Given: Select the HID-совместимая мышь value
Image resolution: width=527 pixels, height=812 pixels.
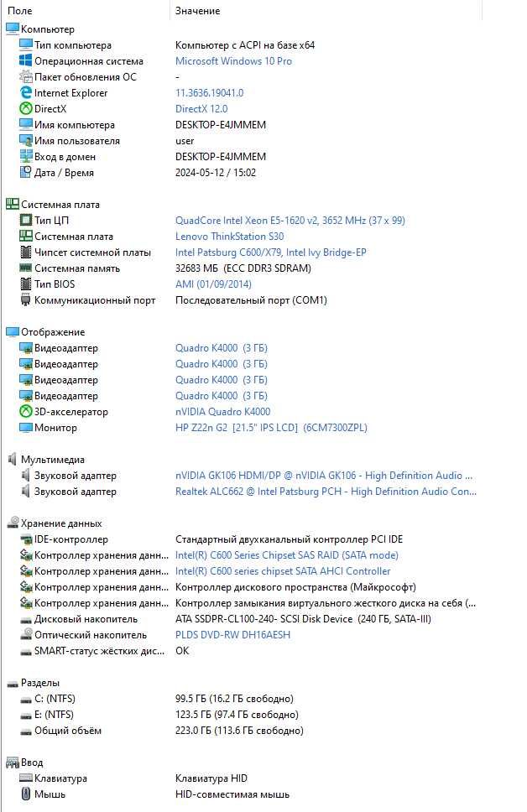Looking at the screenshot, I should [232, 794].
